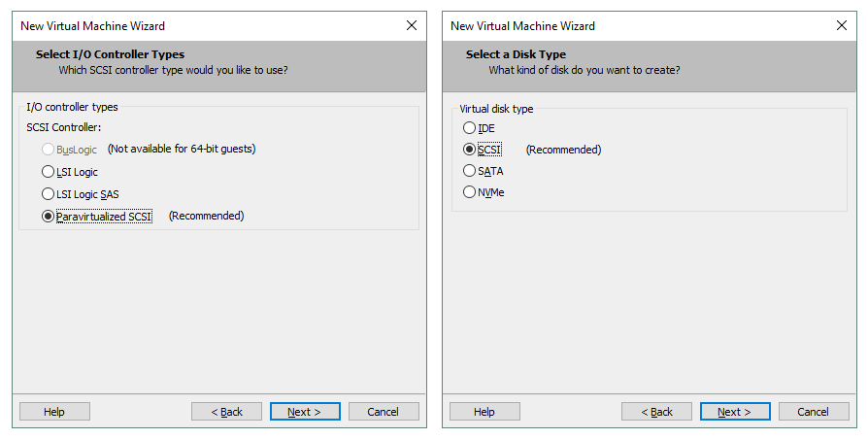Image resolution: width=868 pixels, height=439 pixels.
Task: Click Next in the I/O Controller Types dialog
Action: [305, 412]
